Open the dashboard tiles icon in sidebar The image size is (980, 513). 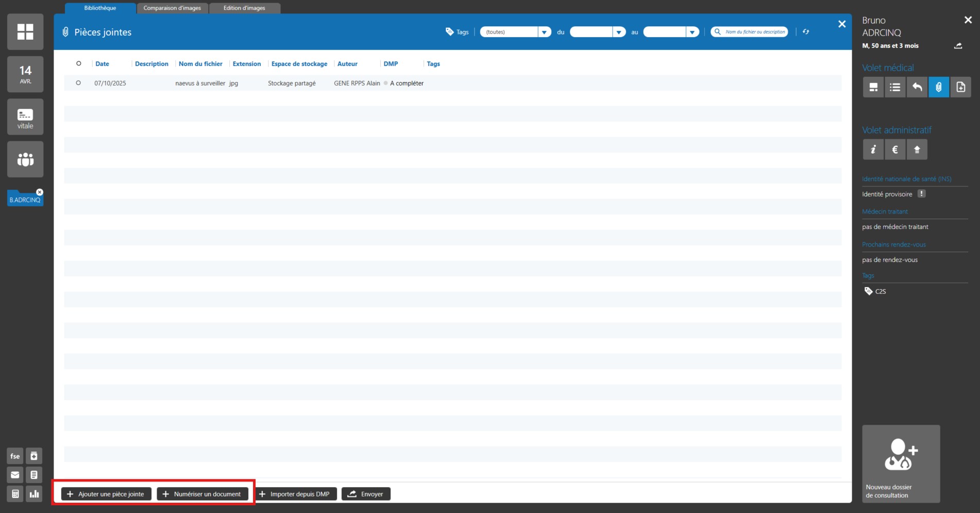tap(25, 32)
